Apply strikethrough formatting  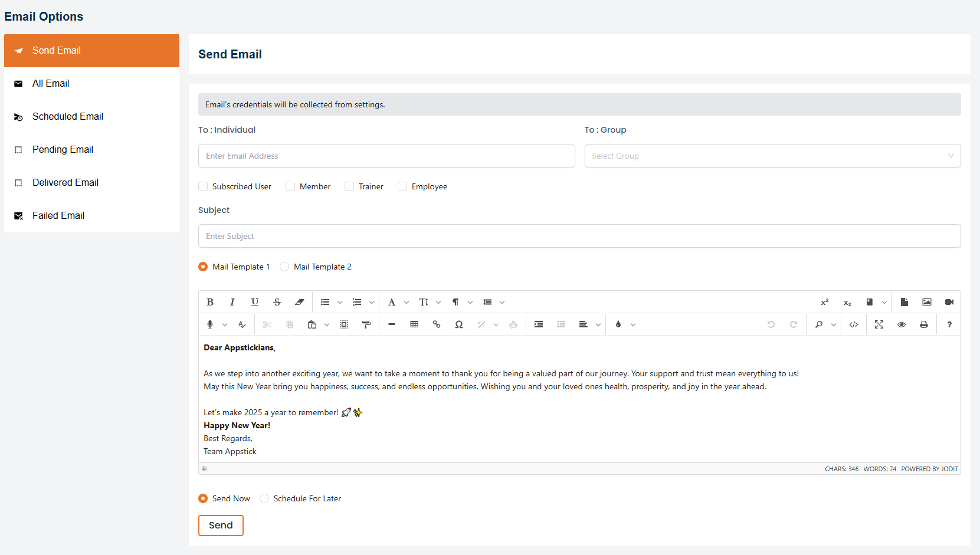277,302
